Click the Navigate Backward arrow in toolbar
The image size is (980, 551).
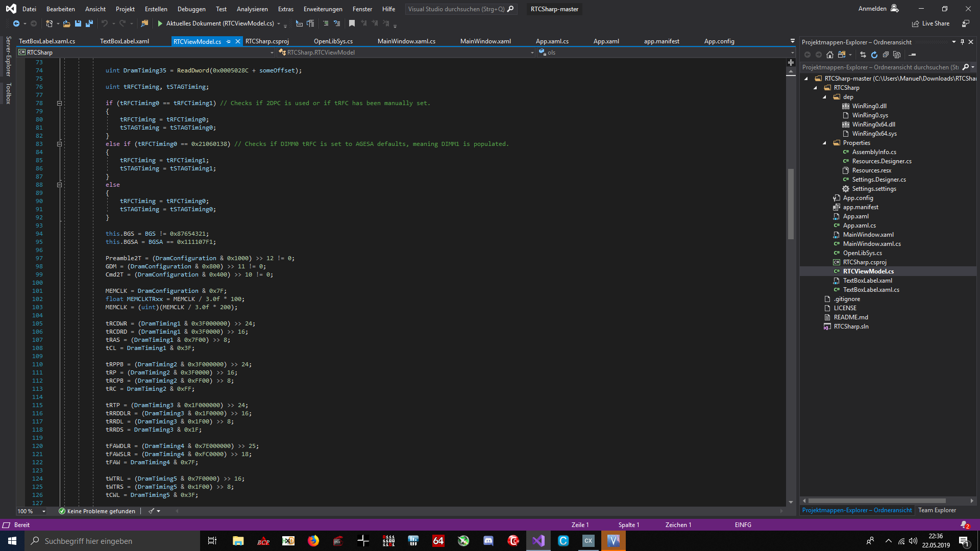pyautogui.click(x=16, y=23)
